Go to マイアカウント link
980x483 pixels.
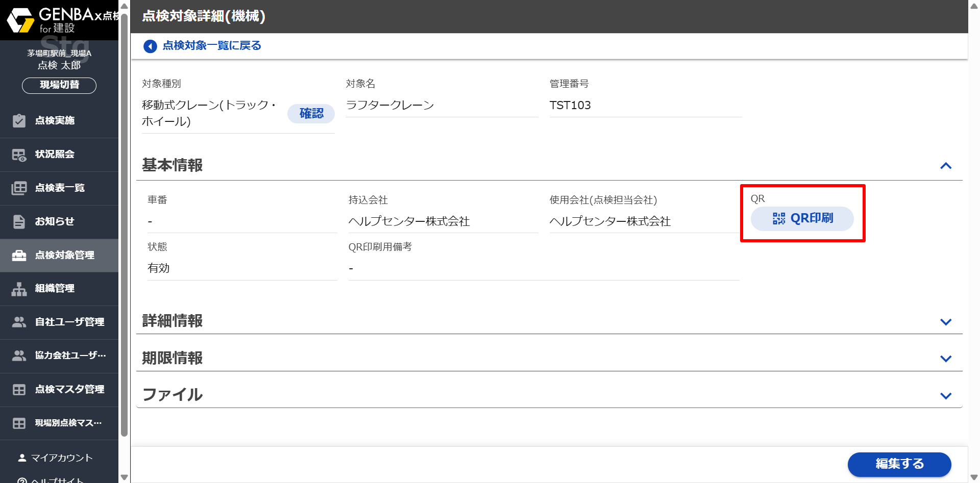tap(61, 458)
